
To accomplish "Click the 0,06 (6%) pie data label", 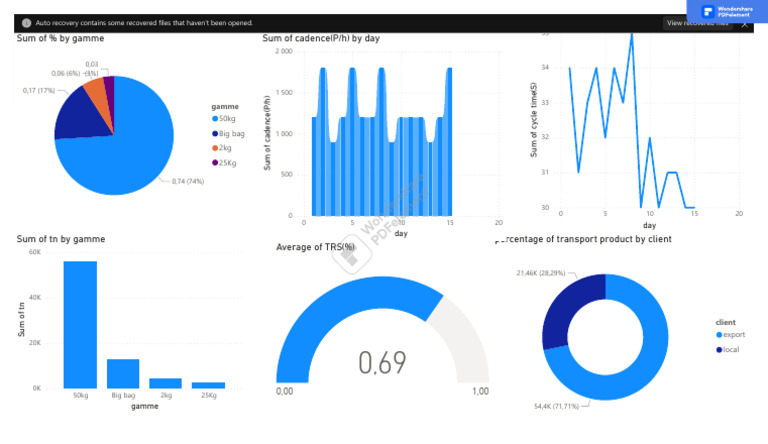I will (66, 74).
